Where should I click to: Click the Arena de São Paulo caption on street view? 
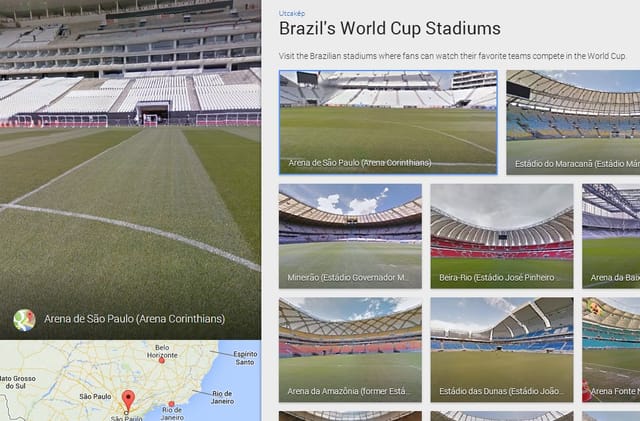coord(134,319)
